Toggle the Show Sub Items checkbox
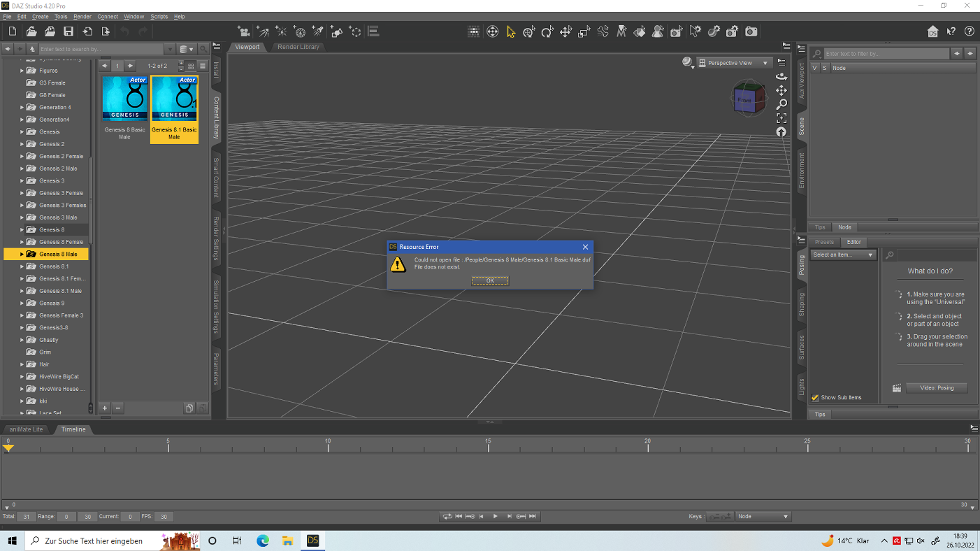Screen dimensions: 980x551 [815, 398]
